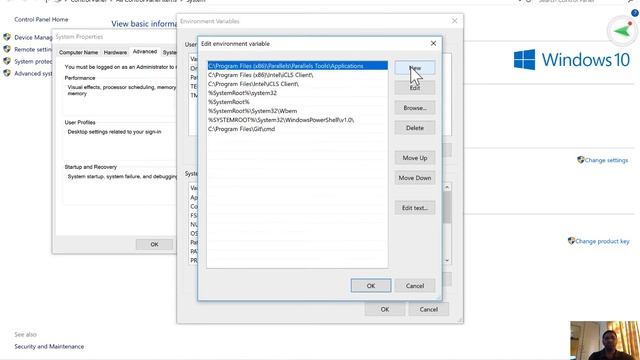This screenshot has height=360, width=640.
Task: Click the Edit button beside path list
Action: (415, 88)
